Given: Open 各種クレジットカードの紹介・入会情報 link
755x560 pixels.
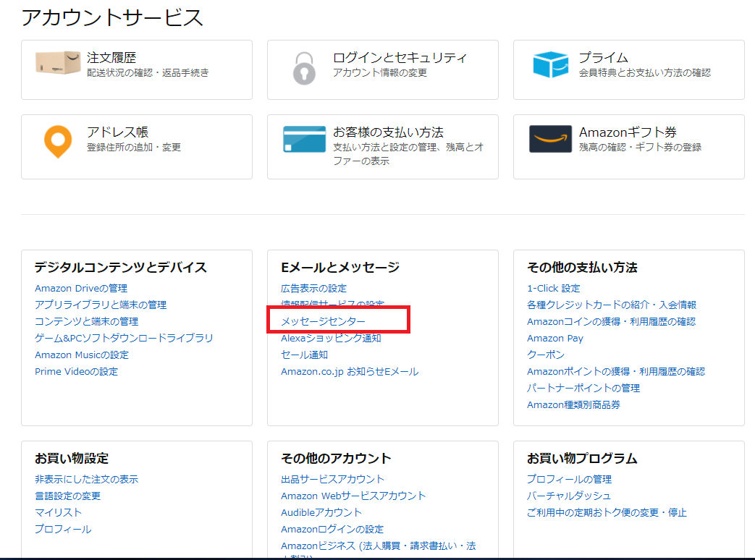Looking at the screenshot, I should [x=612, y=305].
